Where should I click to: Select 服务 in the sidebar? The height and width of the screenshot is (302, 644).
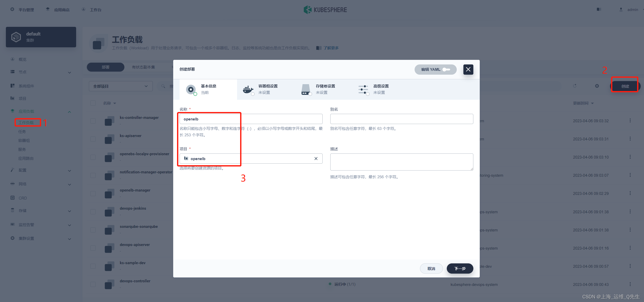pyautogui.click(x=22, y=149)
